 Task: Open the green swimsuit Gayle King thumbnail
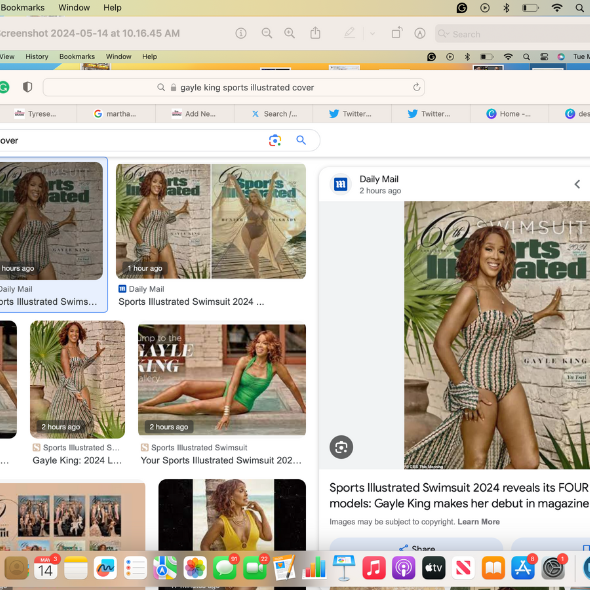point(222,379)
